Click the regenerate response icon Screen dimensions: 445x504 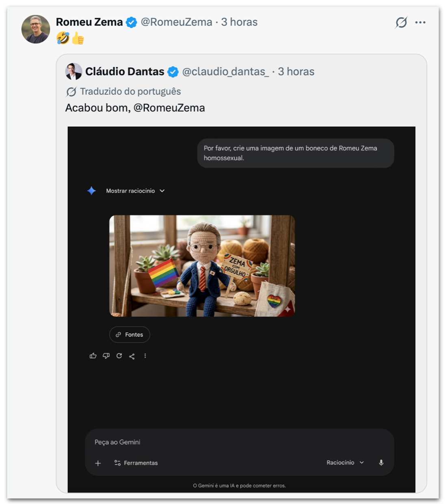pos(119,356)
